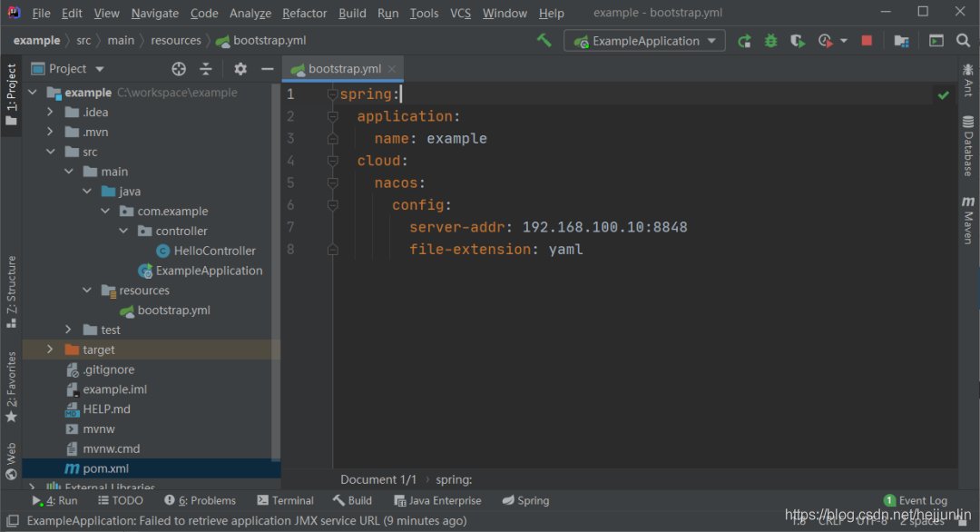Image resolution: width=980 pixels, height=532 pixels.
Task: Click the server-addr value 192.168.100.10:8848
Action: coord(604,228)
